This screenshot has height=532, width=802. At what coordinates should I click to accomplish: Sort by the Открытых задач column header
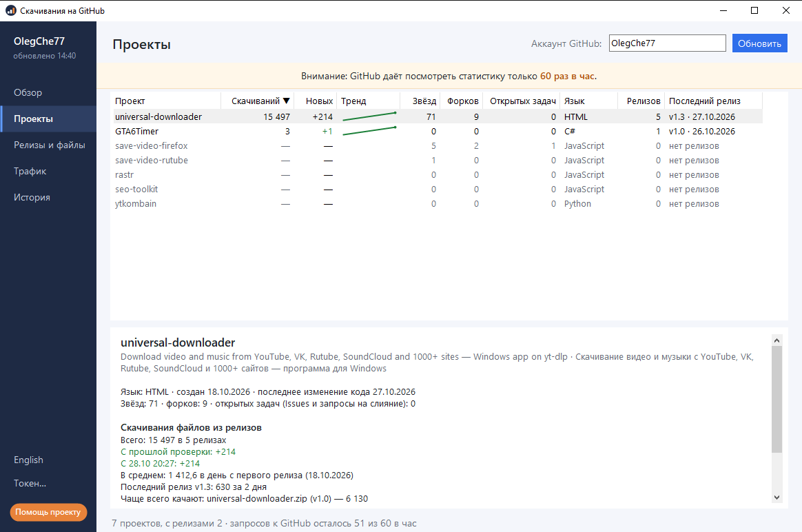[x=521, y=101]
